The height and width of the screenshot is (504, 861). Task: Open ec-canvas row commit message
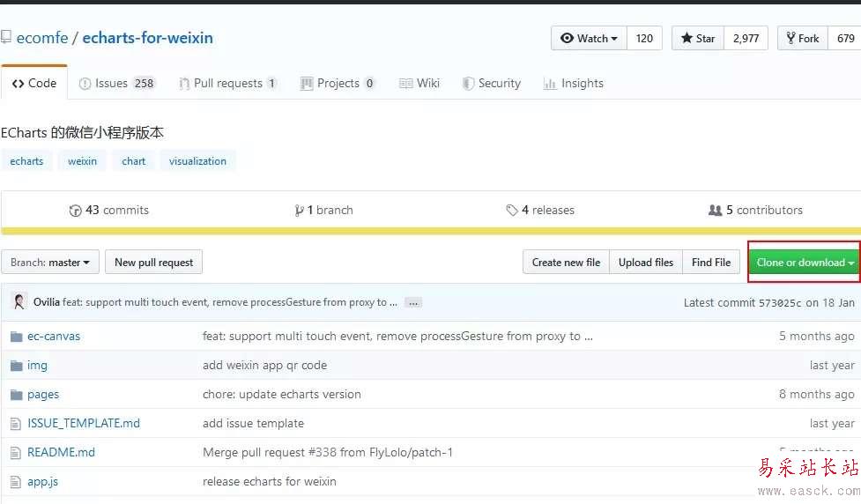(x=397, y=336)
